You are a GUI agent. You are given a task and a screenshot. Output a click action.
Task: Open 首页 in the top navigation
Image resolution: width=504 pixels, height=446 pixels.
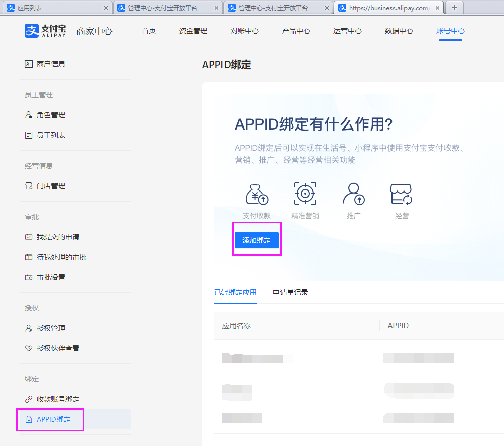[x=149, y=31]
